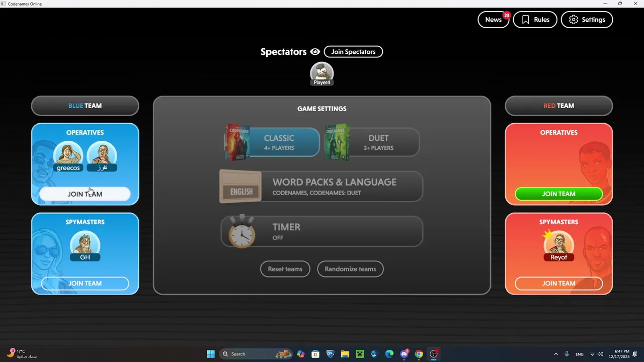Click the Spectators heading text
The image size is (644, 362).
283,52
